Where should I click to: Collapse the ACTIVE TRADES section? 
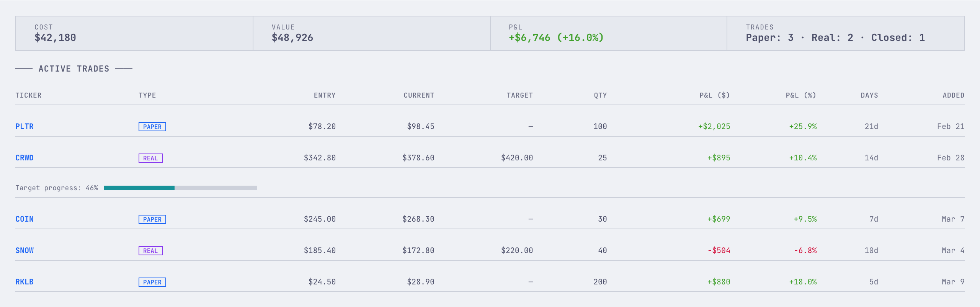coord(74,69)
